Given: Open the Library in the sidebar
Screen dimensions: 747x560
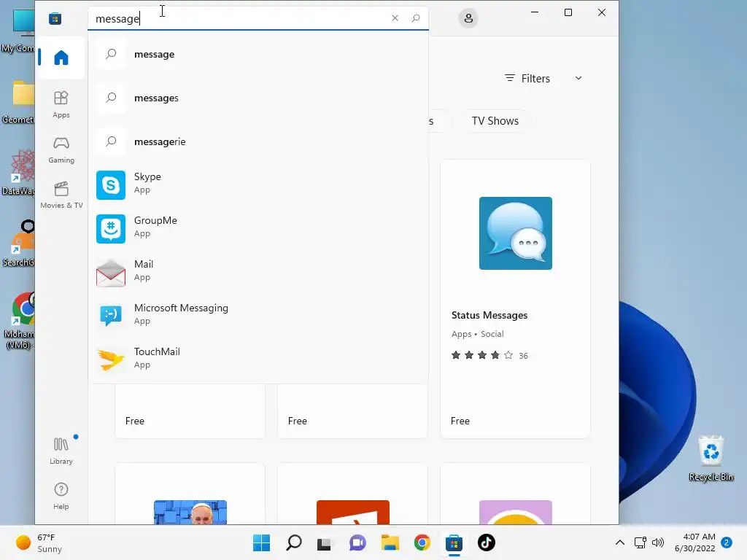Looking at the screenshot, I should click(x=61, y=451).
